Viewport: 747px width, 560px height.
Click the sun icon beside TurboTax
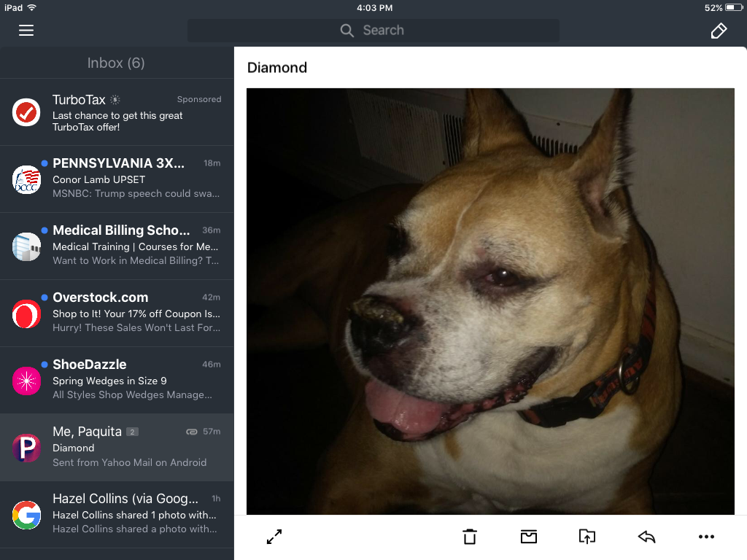(115, 99)
